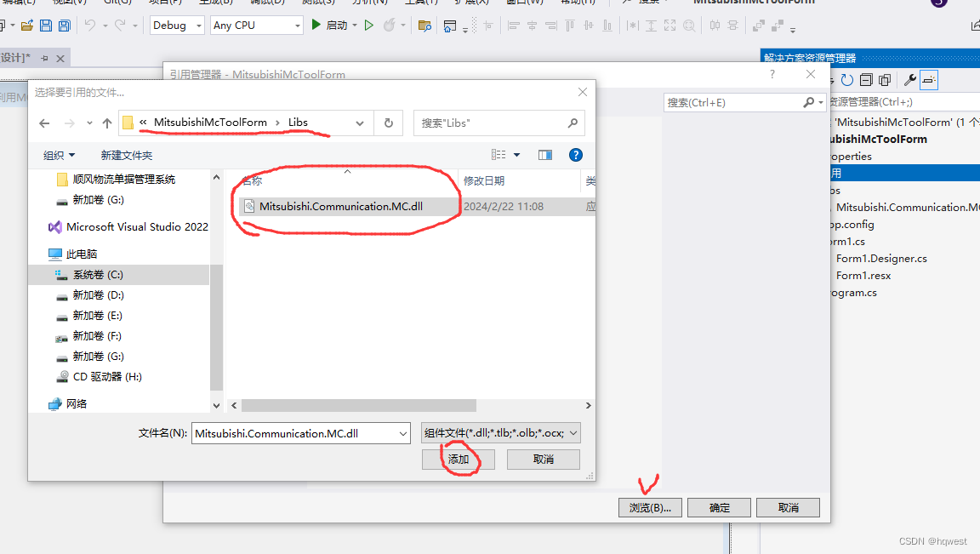The image size is (980, 554).
Task: Select the Mitsubishi.Communication.MC.dll file row
Action: (416, 206)
